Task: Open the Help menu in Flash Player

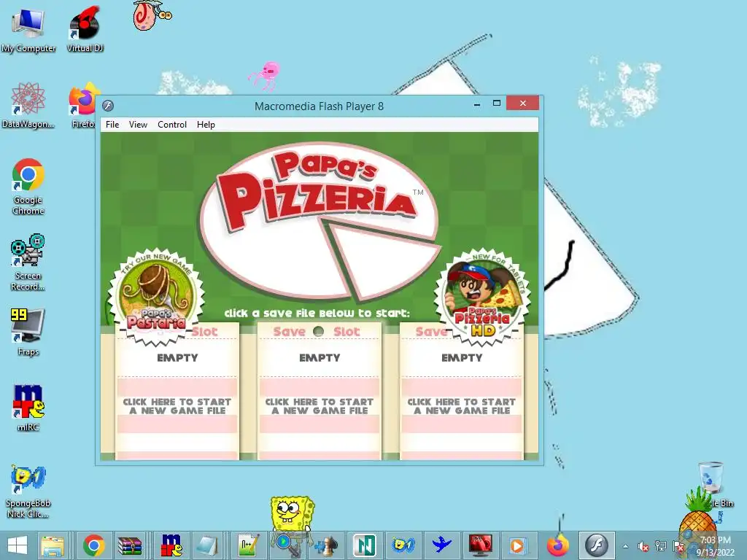Action: [x=206, y=124]
